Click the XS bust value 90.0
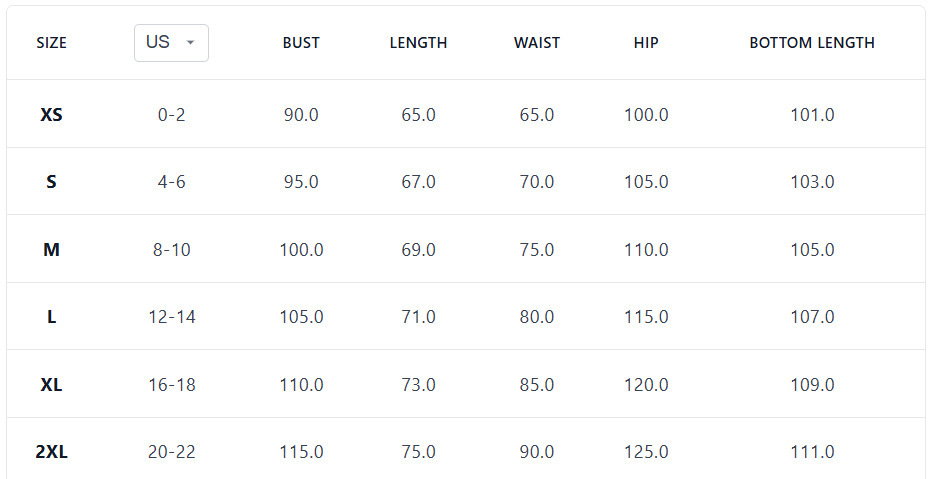Image resolution: width=936 pixels, height=479 pixels. point(301,115)
